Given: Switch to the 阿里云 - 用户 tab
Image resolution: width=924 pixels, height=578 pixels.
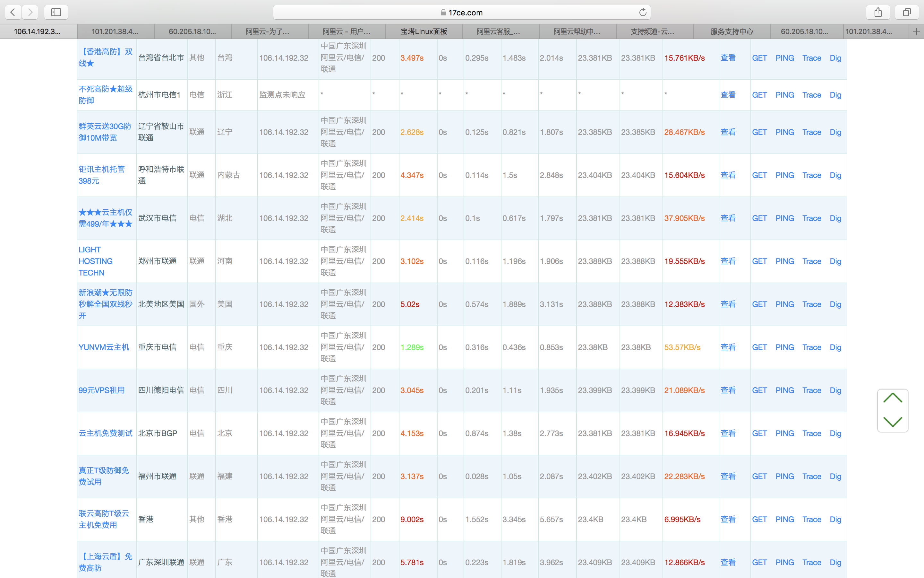Looking at the screenshot, I should click(347, 32).
